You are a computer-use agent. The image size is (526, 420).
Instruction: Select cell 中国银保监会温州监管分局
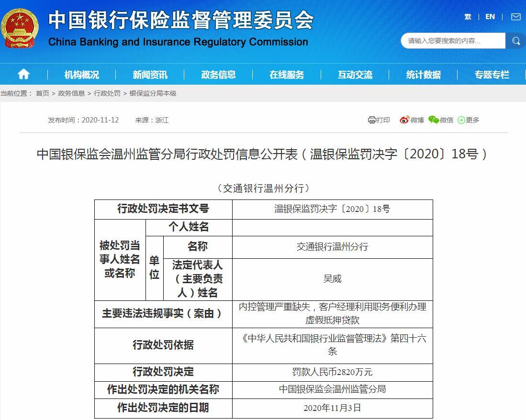point(333,390)
